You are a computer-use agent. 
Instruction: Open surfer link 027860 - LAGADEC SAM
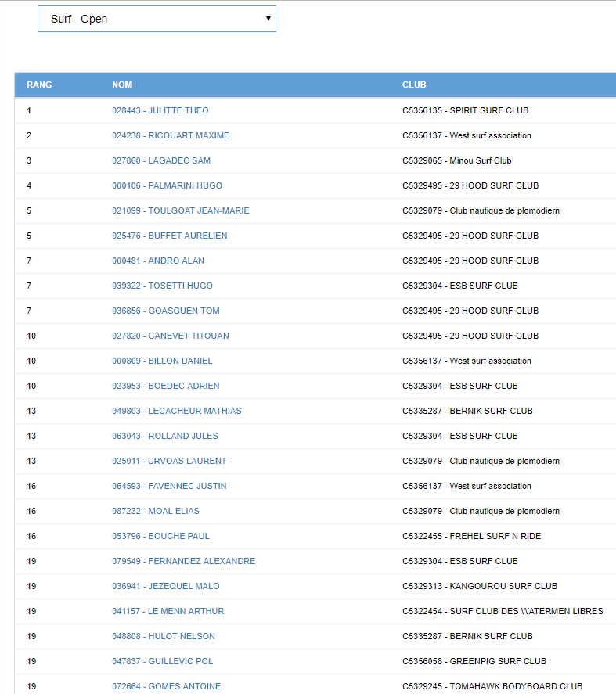point(161,160)
